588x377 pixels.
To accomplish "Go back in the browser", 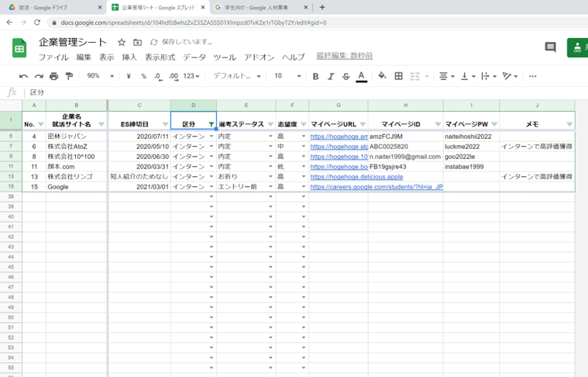I will point(9,22).
